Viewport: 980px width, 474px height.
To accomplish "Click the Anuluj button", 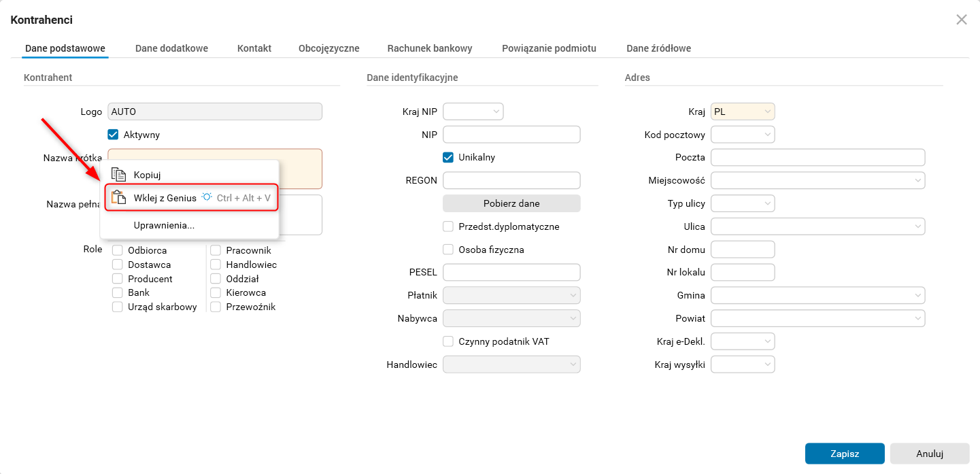I will pos(929,454).
